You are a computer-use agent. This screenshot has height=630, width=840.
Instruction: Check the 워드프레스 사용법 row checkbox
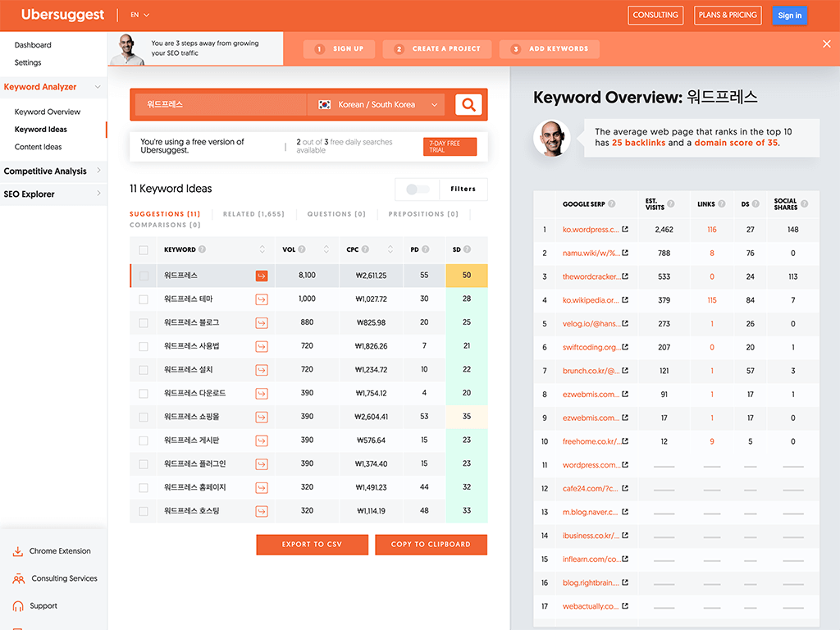[143, 347]
